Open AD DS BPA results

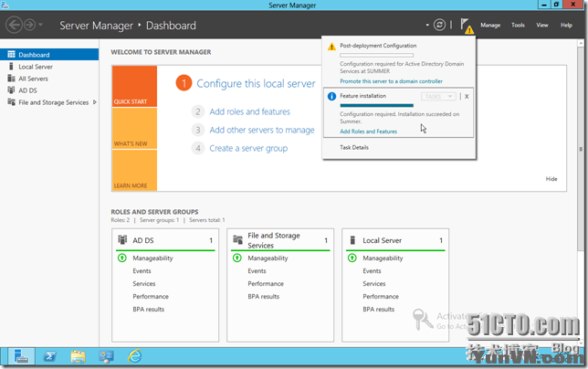[148, 309]
